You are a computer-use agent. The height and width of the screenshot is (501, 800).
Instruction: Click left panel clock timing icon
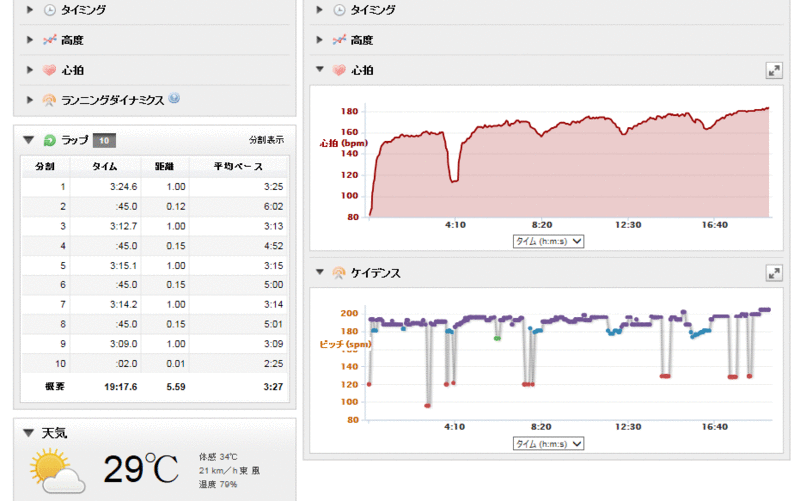pyautogui.click(x=49, y=10)
